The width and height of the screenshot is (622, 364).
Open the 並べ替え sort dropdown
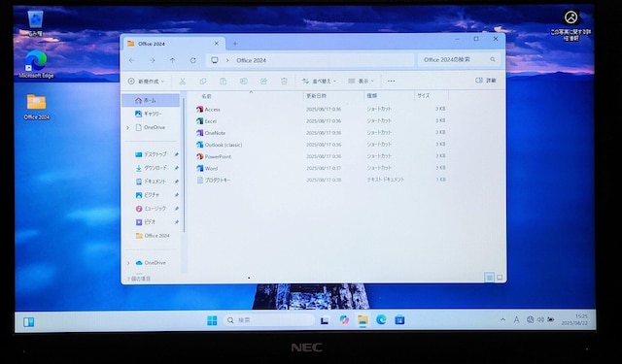[319, 82]
